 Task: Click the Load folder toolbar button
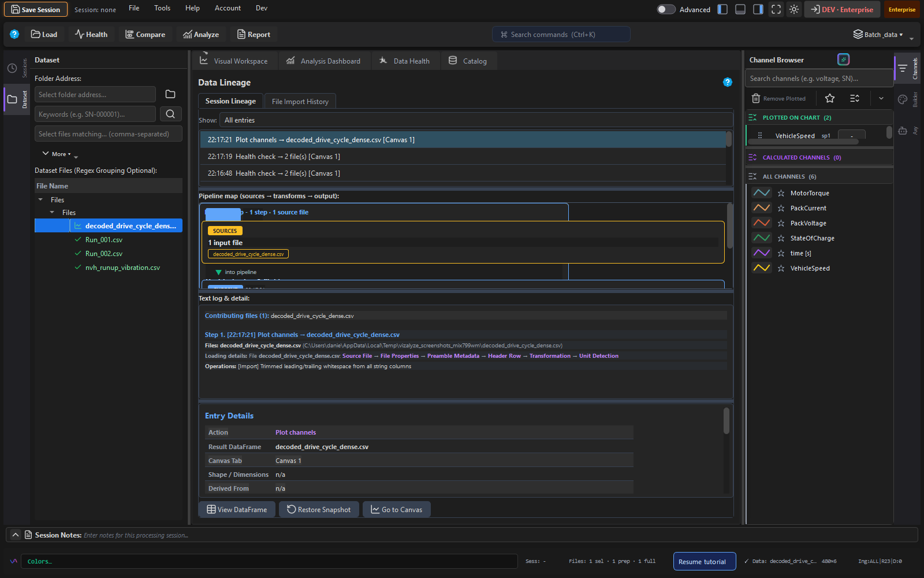[x=44, y=34]
